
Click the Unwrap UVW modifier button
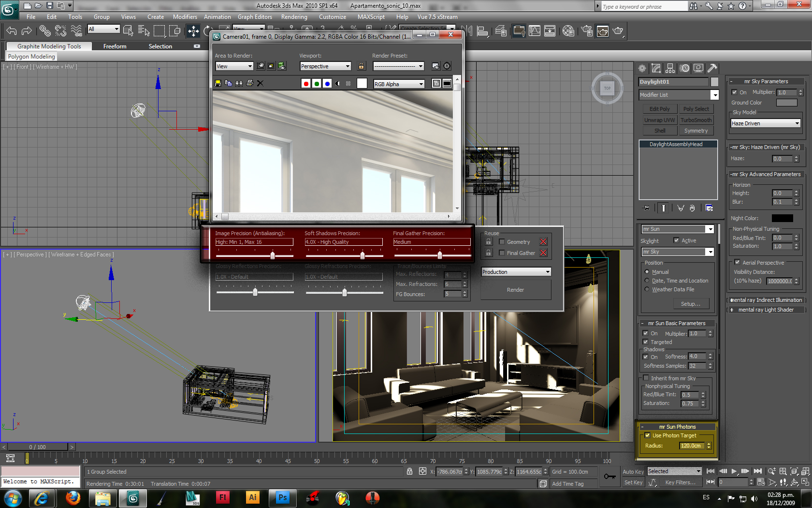[659, 120]
